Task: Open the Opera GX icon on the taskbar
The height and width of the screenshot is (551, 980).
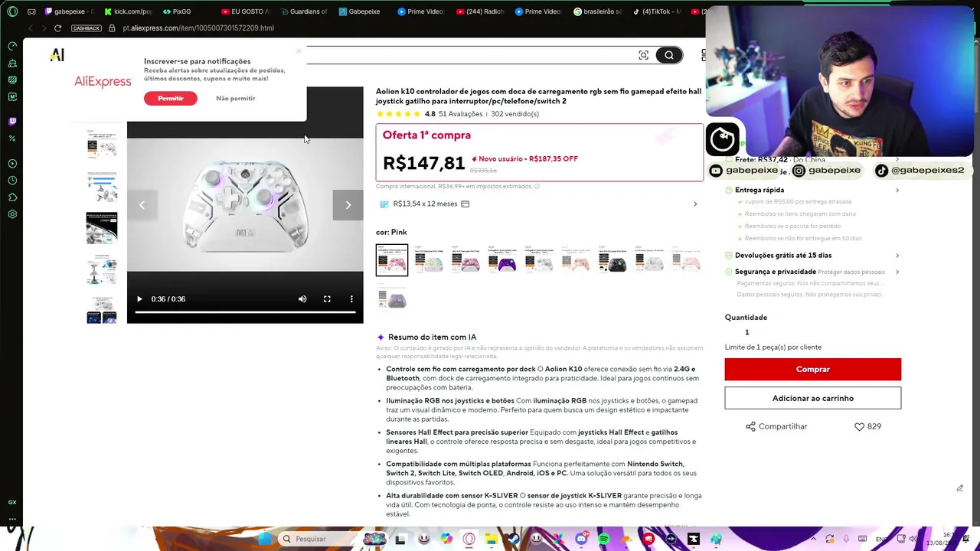Action: [x=469, y=539]
